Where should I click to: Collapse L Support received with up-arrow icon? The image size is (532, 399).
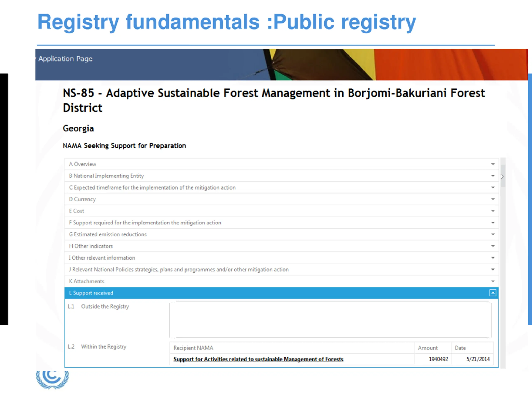pyautogui.click(x=493, y=293)
